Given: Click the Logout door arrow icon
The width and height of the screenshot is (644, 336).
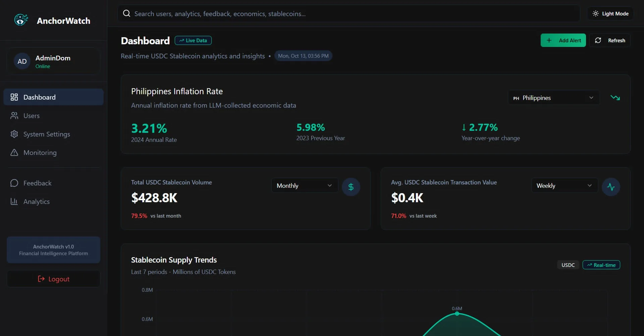Looking at the screenshot, I should 41,279.
